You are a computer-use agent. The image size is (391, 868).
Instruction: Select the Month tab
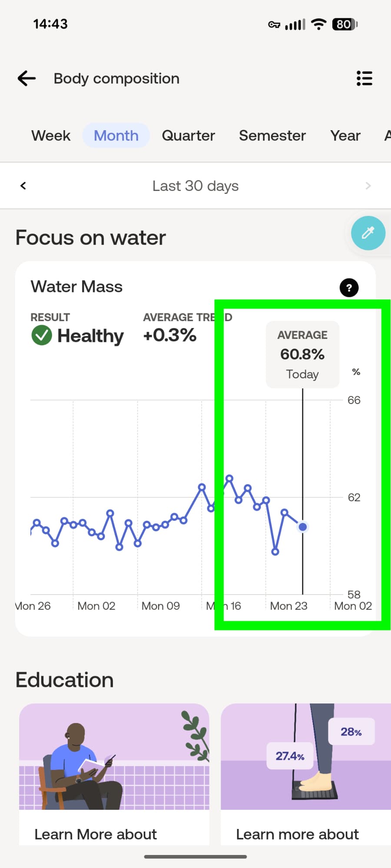(116, 135)
